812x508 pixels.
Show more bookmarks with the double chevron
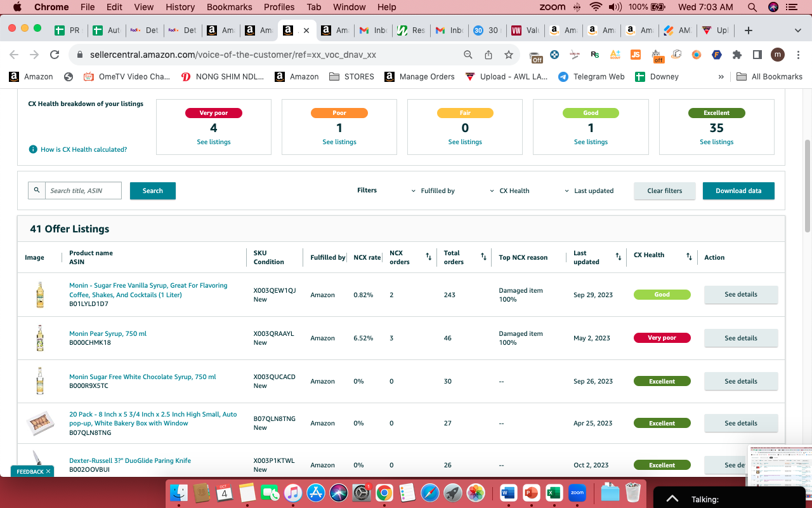pos(721,76)
